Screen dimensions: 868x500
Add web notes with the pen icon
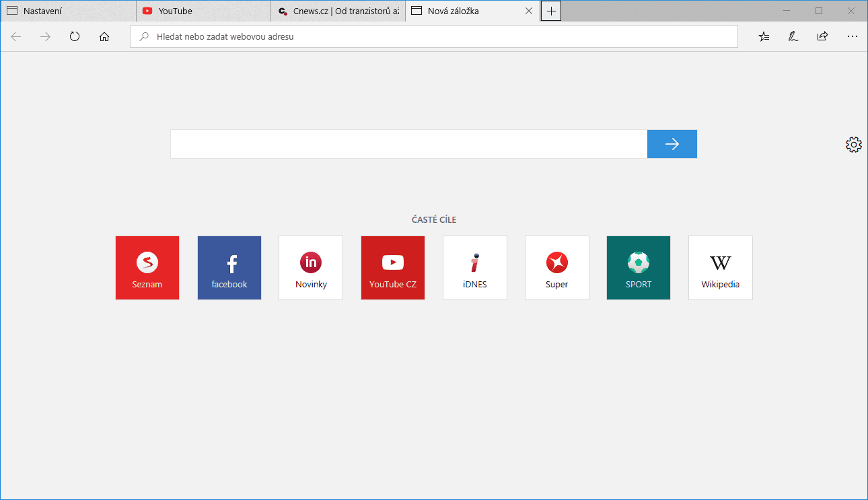click(793, 36)
